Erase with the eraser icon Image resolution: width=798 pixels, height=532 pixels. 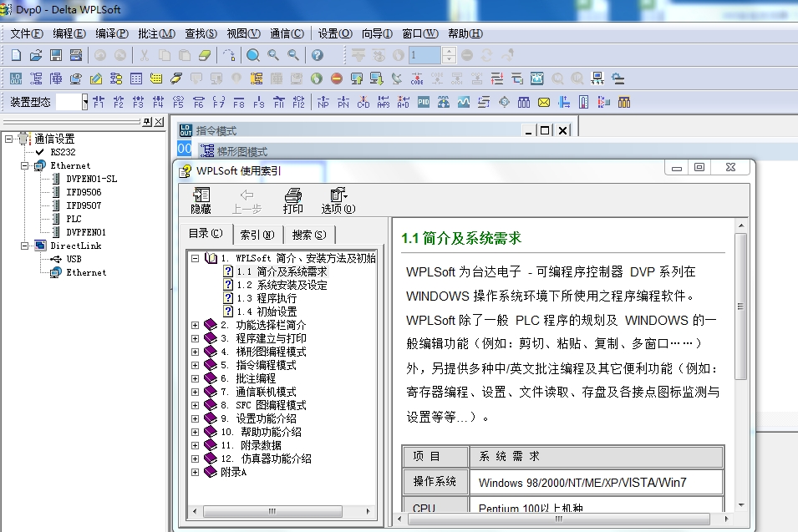205,55
